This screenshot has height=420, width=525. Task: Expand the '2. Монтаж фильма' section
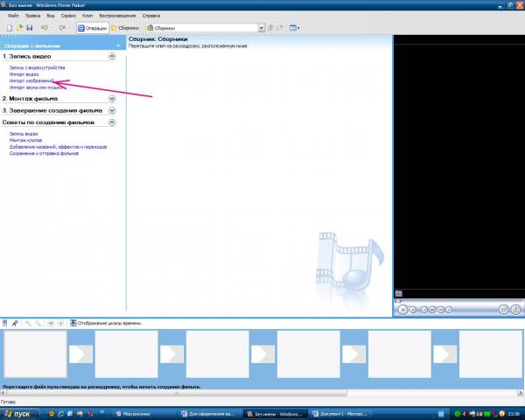112,99
